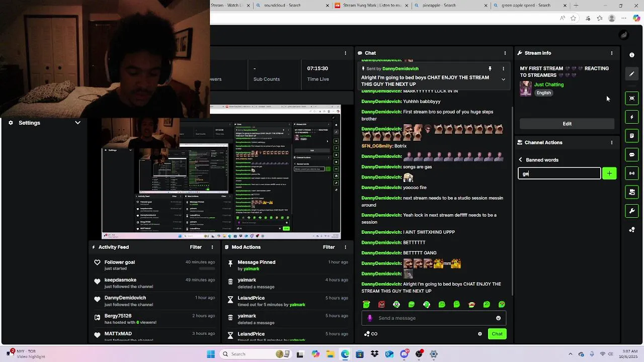
Task: Collapse the Settings panel chevron
Action: tap(77, 123)
